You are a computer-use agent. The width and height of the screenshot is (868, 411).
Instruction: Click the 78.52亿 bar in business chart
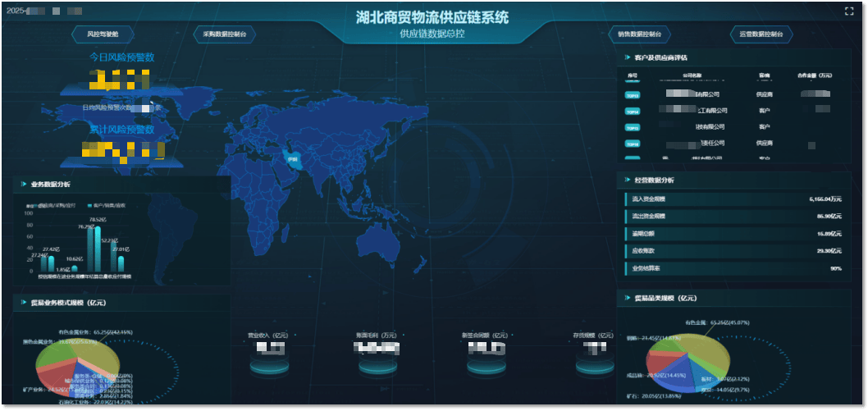pos(98,249)
